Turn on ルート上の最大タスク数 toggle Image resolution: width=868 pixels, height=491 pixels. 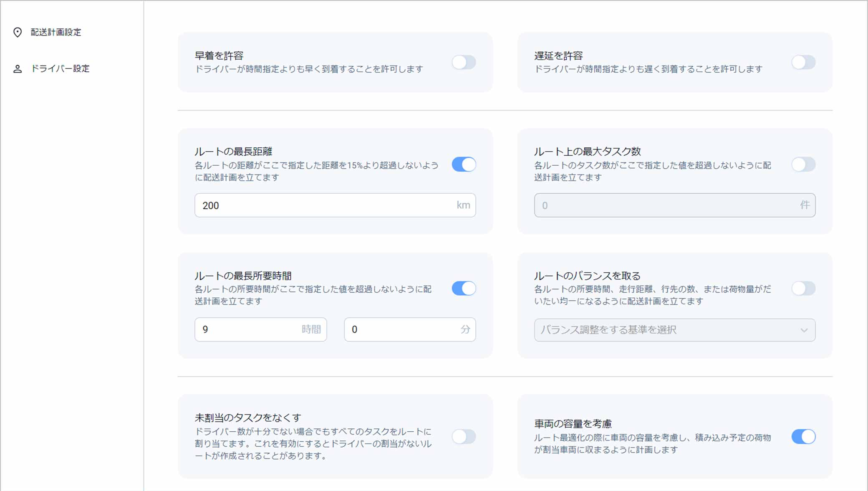[x=803, y=165]
